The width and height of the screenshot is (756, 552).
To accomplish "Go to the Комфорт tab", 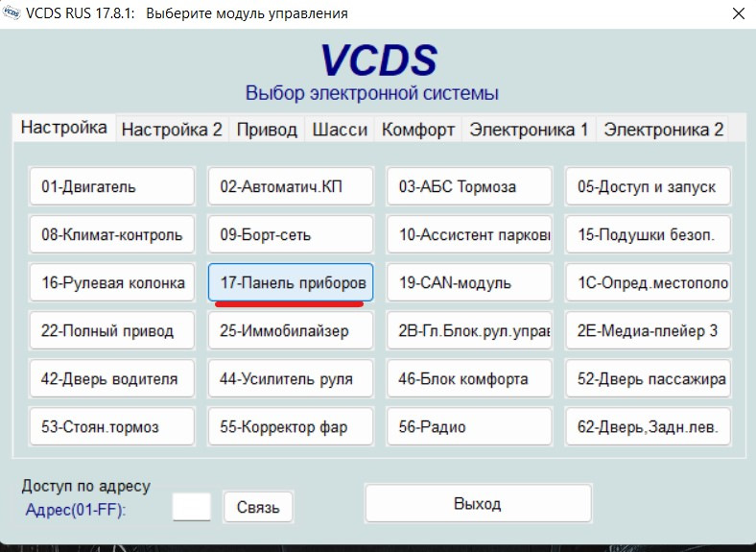I will (418, 130).
